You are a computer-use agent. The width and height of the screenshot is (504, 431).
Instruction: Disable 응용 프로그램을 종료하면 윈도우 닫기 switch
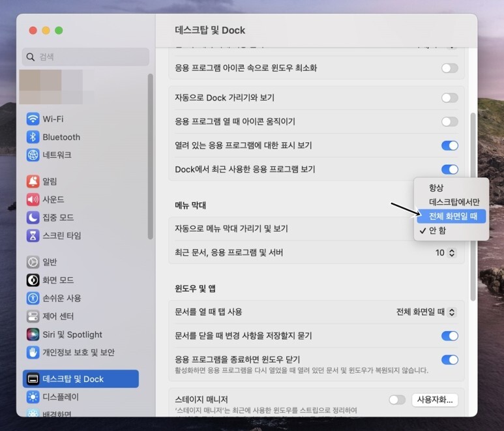coord(450,360)
